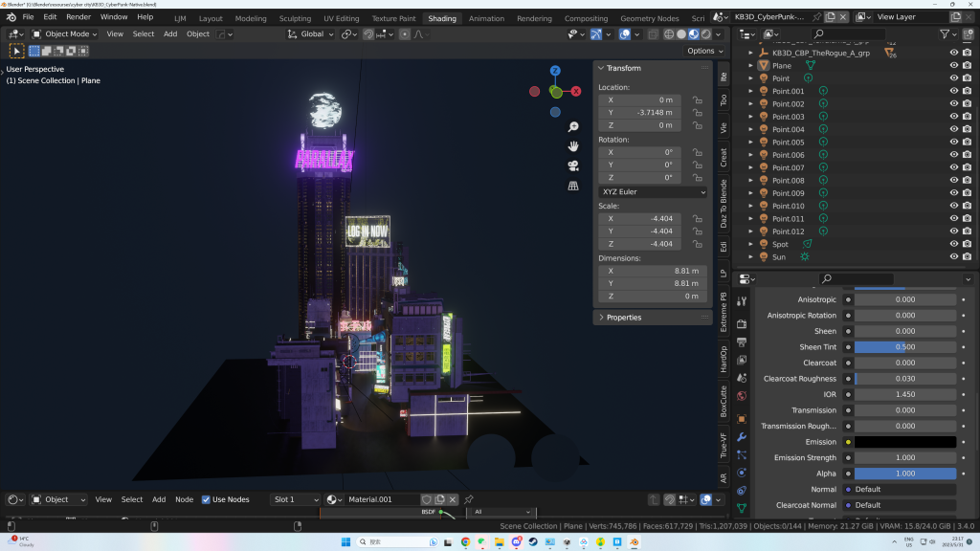This screenshot has height=551, width=980.
Task: Open the Scene properties tab icon
Action: [742, 378]
